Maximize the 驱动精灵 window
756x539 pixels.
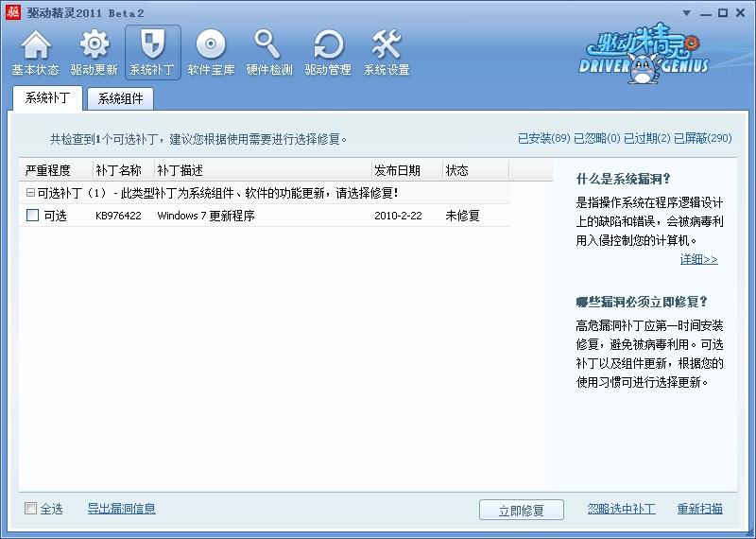point(723,13)
